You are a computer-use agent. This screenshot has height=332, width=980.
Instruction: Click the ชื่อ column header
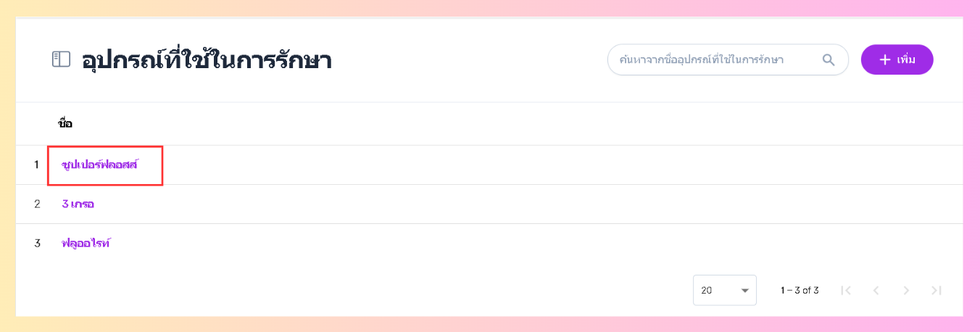tap(65, 124)
